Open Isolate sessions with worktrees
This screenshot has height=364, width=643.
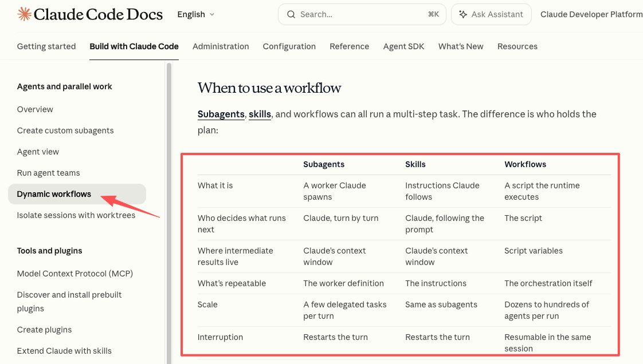click(x=76, y=215)
